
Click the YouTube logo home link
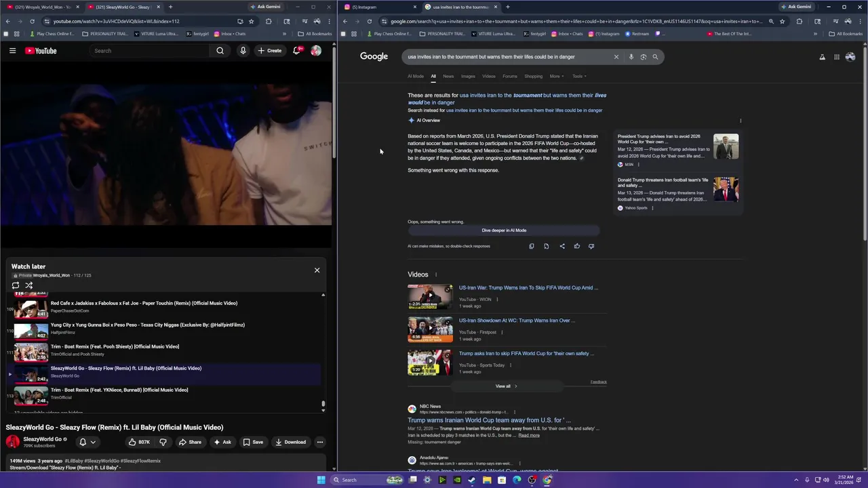[x=41, y=51]
